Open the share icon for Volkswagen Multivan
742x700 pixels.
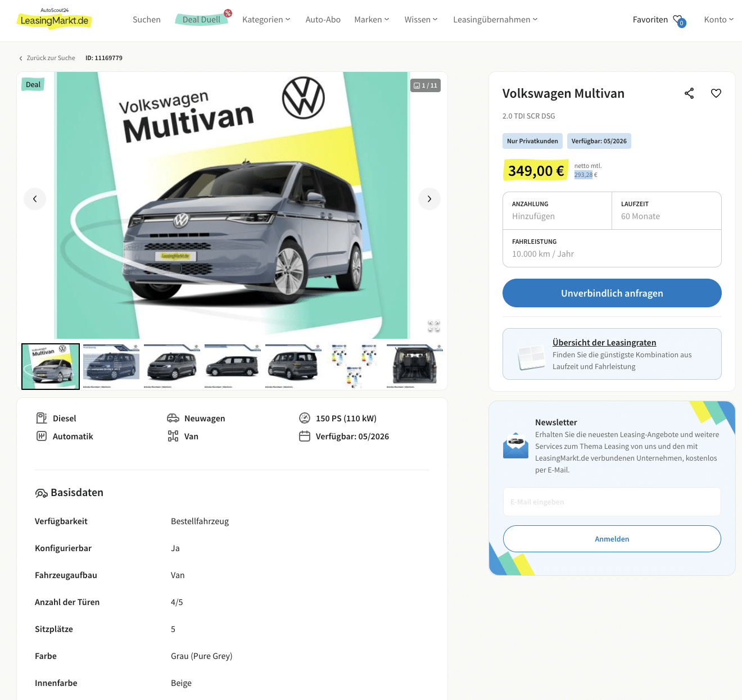coord(689,93)
